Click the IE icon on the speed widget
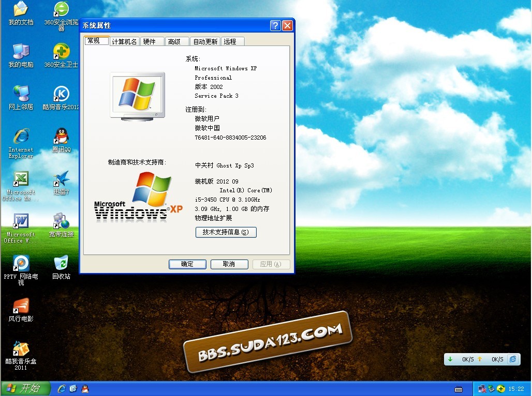This screenshot has height=396, width=532. (x=513, y=359)
